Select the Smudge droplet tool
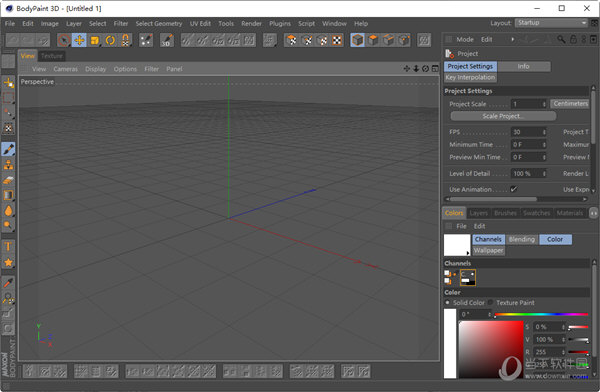This screenshot has width=600, height=392. (x=8, y=211)
